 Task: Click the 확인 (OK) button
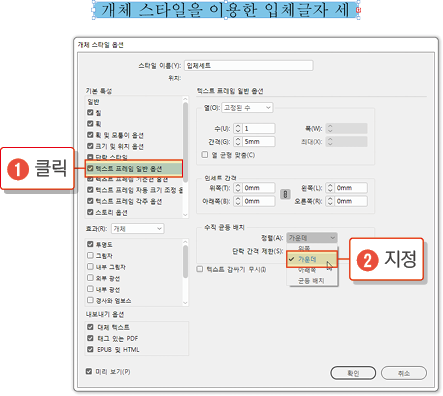(353, 373)
